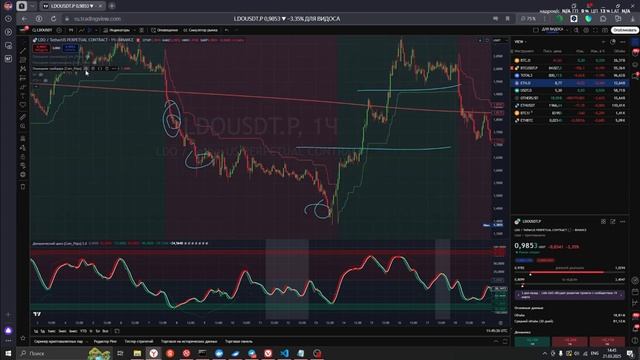This screenshot has width=640, height=360.
Task: Open LDOUSDT.P details grid icon
Action: click(603, 221)
